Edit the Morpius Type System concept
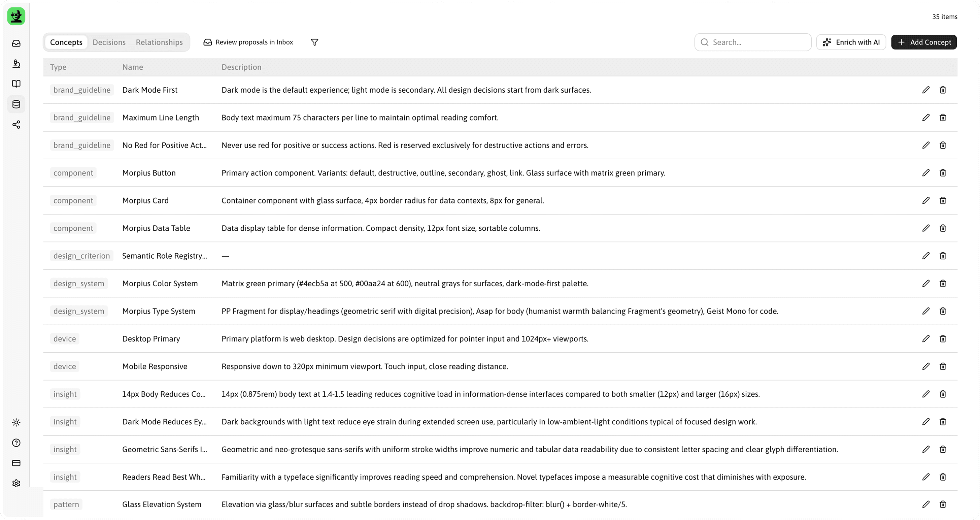 pos(926,311)
